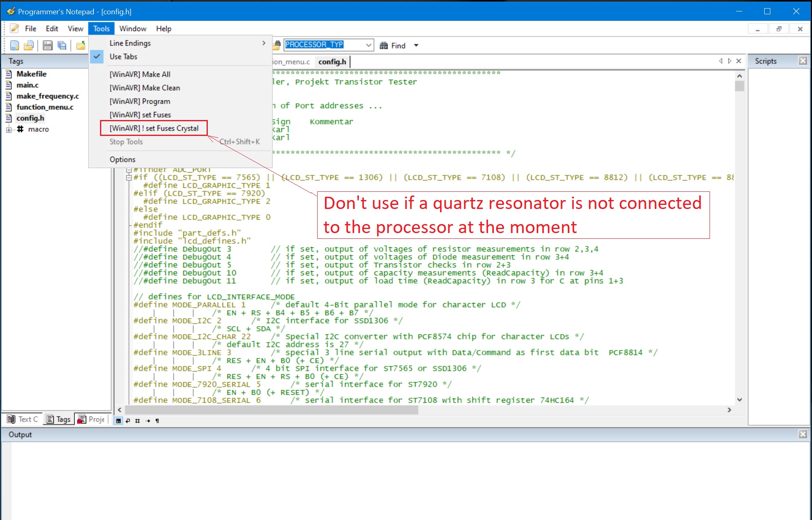This screenshot has width=812, height=520.
Task: Show previous tabs with left arrow
Action: (721, 61)
